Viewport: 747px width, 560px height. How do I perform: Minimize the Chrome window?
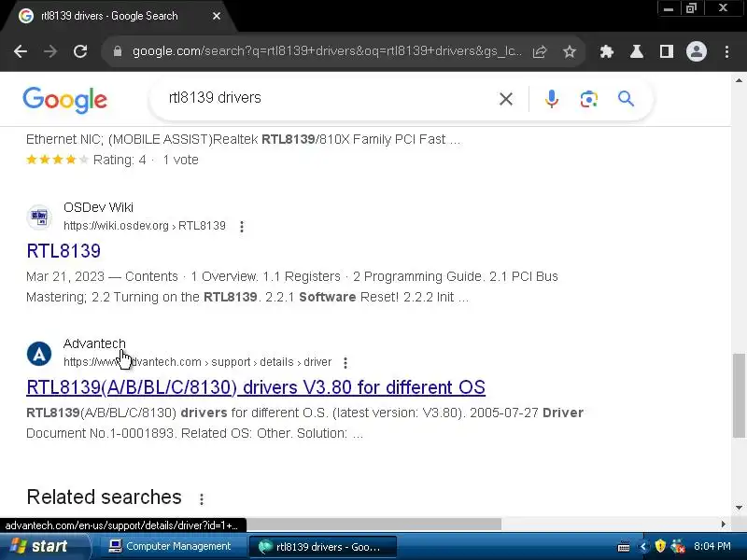[x=669, y=8]
